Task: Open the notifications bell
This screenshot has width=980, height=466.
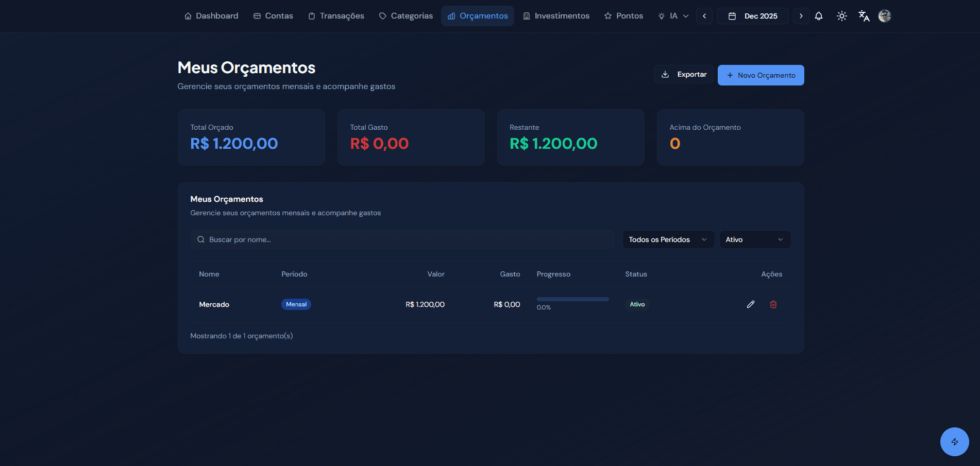Action: (819, 16)
